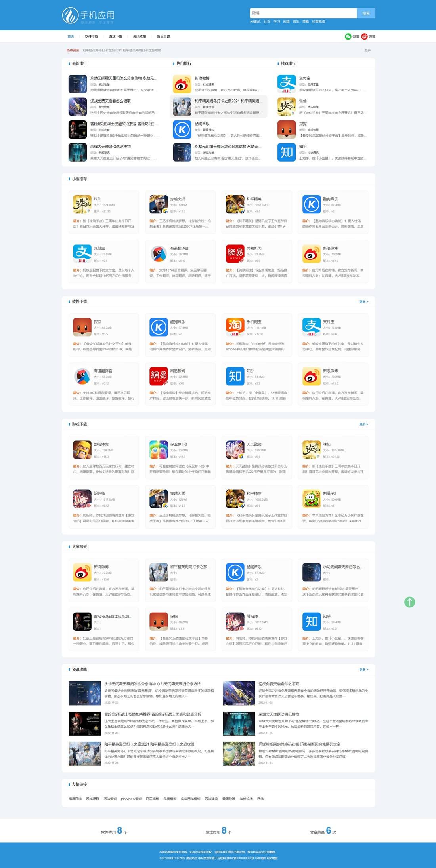Click 更多 link in 资讯攻略 section
Image resolution: width=436 pixels, height=868 pixels.
pyautogui.click(x=363, y=670)
